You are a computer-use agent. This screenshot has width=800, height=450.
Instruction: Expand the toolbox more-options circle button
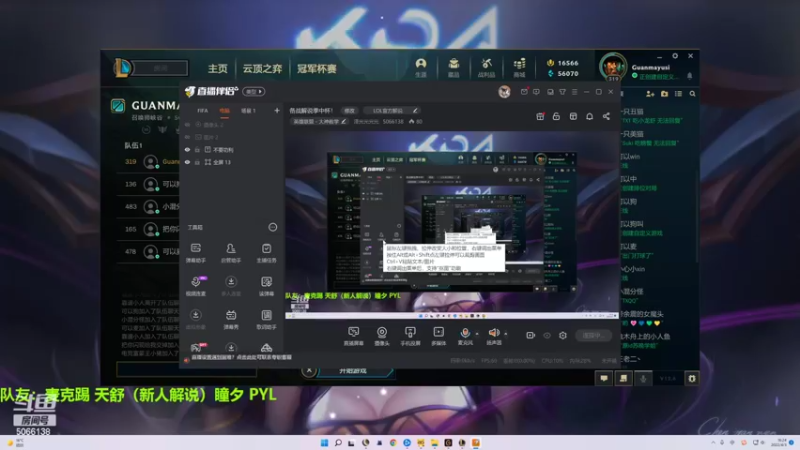point(273,227)
